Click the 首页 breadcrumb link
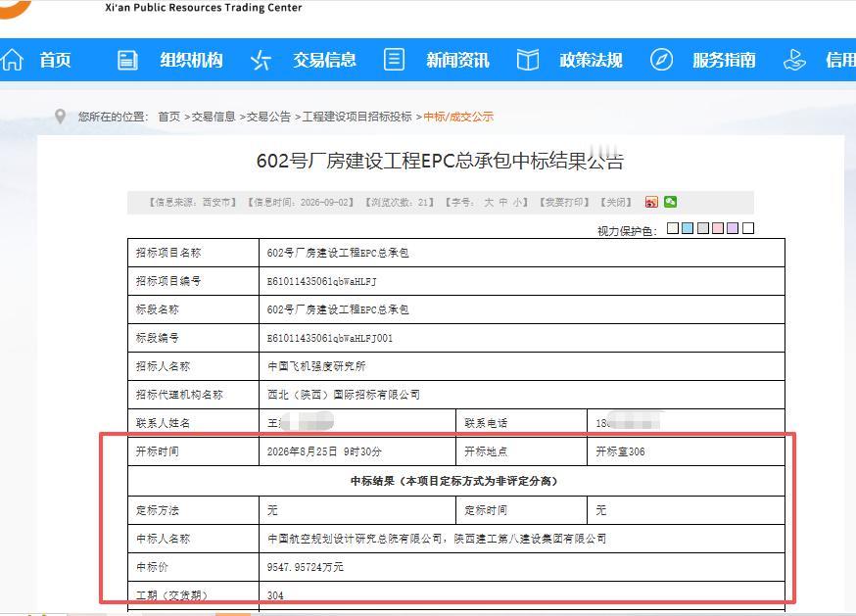Screen dimensions: 856x616 (x=168, y=117)
